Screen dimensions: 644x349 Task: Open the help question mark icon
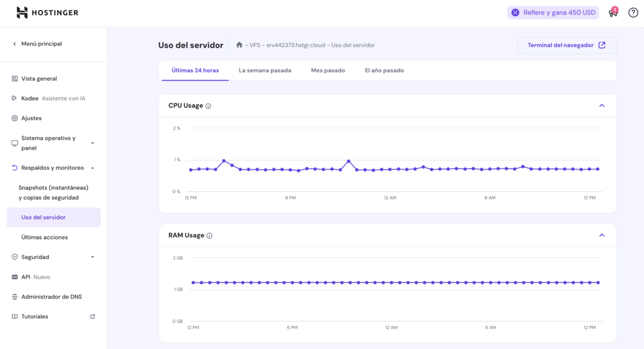click(x=633, y=13)
